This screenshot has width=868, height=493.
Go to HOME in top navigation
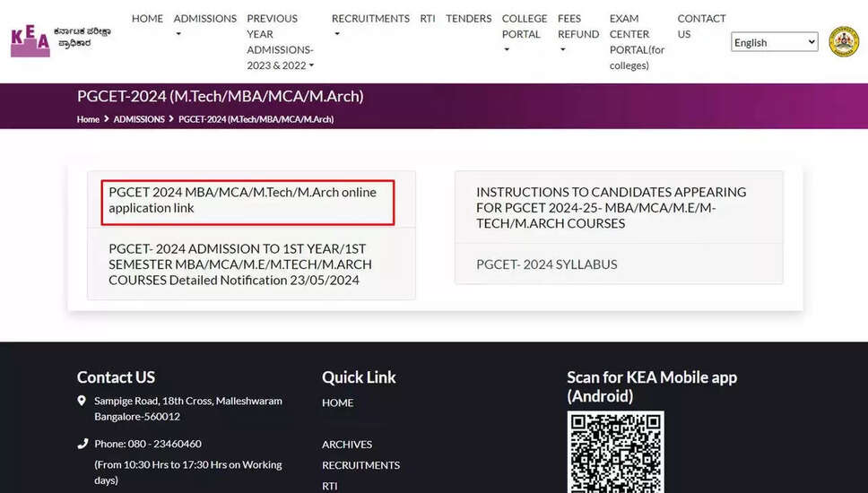[147, 19]
